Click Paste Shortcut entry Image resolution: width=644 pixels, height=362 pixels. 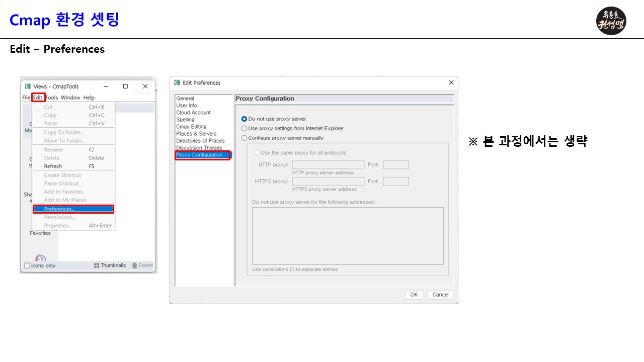pos(73,184)
